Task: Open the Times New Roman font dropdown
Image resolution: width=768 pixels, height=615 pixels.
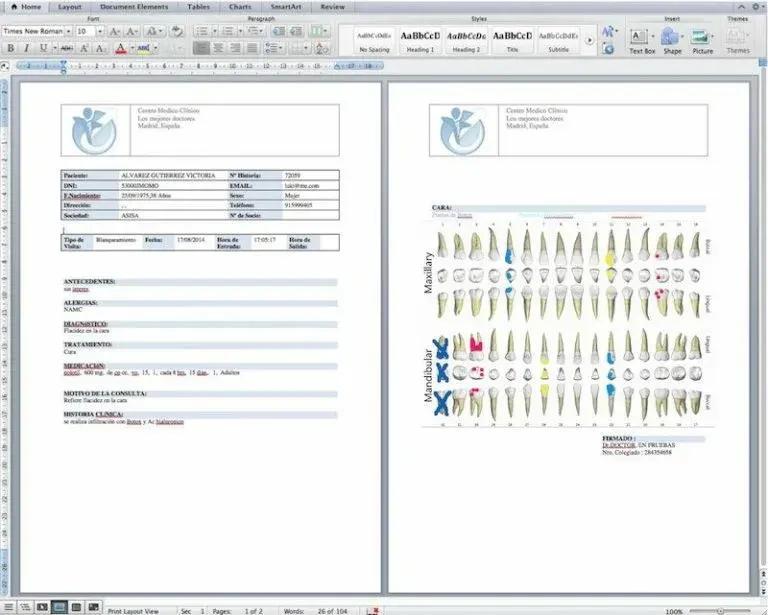Action: click(69, 31)
